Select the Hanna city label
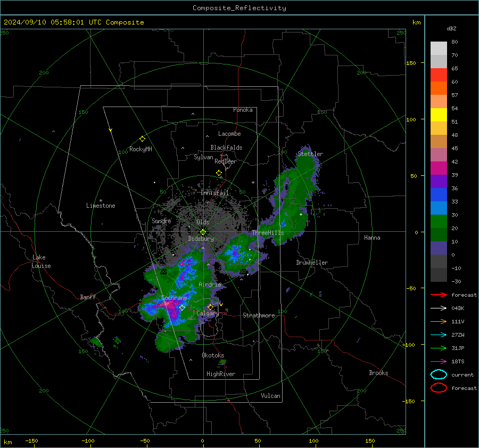The image size is (479, 448). [x=372, y=238]
